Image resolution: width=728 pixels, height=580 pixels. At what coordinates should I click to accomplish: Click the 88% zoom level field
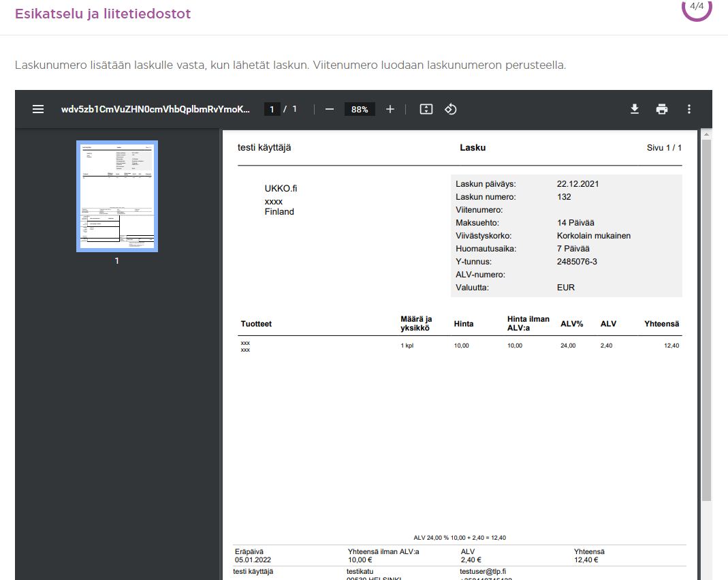[x=360, y=109]
